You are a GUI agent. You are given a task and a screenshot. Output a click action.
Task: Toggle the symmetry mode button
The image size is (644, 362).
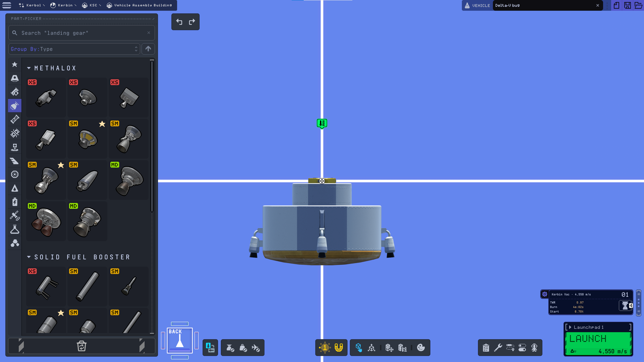(x=325, y=348)
